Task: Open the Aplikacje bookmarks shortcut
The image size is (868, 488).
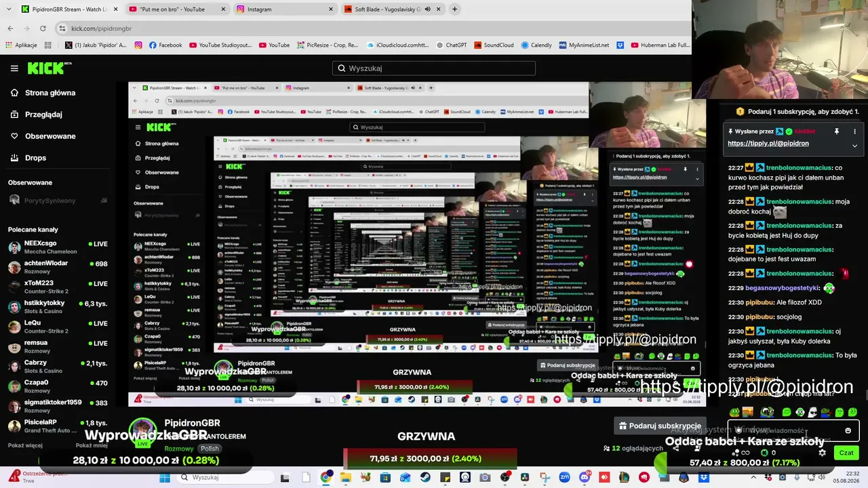Action: (22, 45)
